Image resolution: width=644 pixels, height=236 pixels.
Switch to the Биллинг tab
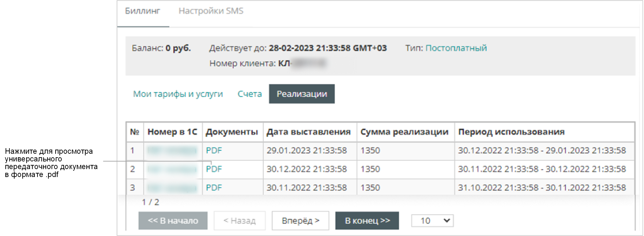(142, 11)
